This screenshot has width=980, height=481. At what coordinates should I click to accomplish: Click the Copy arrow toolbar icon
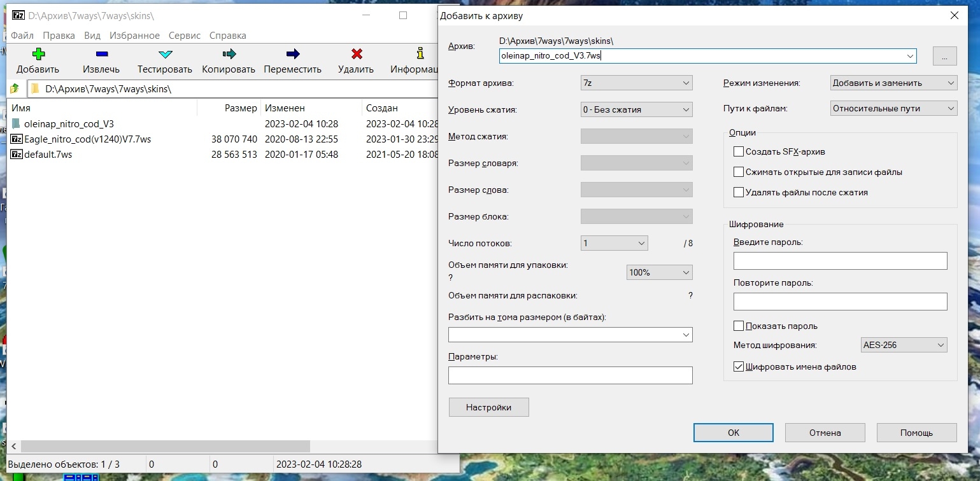(x=229, y=55)
